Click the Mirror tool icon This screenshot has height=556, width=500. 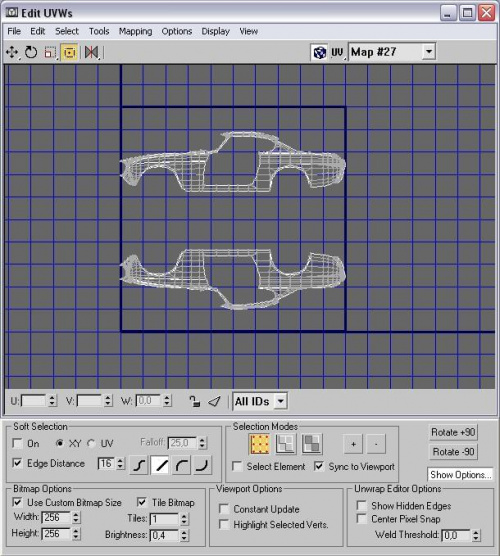[91, 52]
